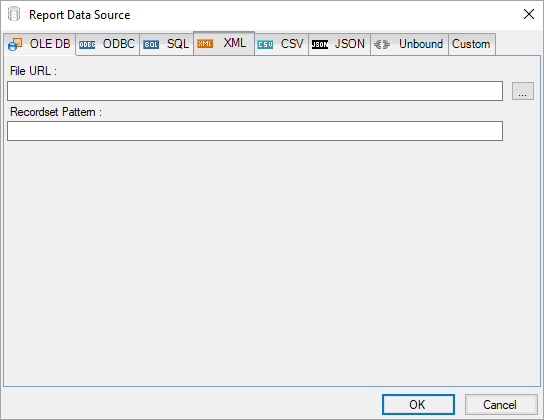544x420 pixels.
Task: Confirm with the OK button
Action: pos(418,404)
